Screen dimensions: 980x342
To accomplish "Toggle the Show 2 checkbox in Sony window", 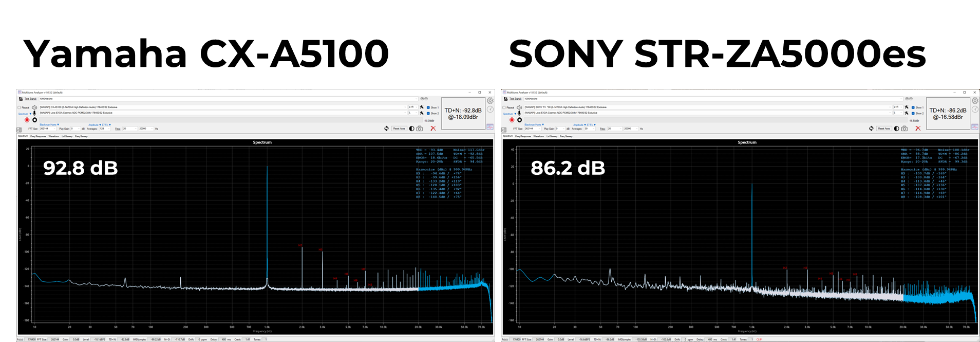I will 913,113.
